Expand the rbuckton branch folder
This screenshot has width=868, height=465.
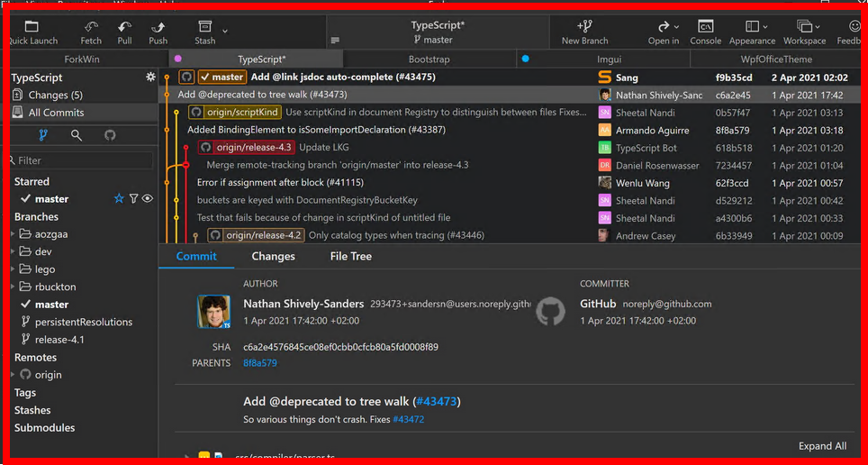coord(13,287)
